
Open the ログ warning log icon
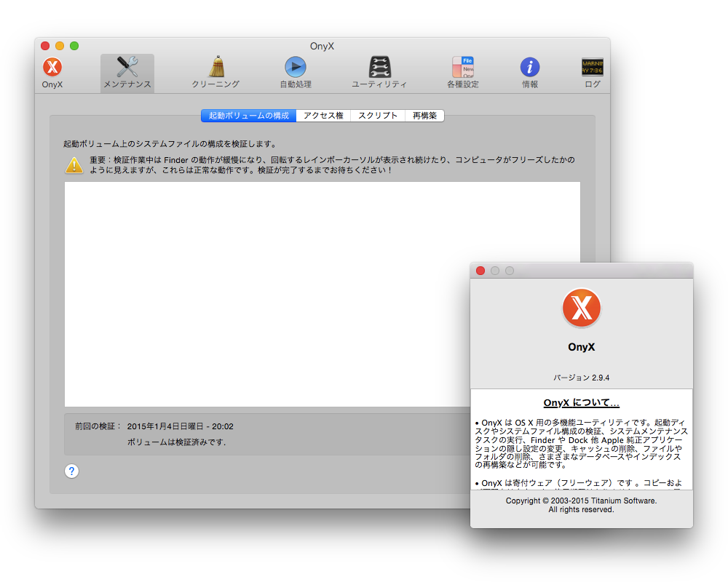click(593, 67)
